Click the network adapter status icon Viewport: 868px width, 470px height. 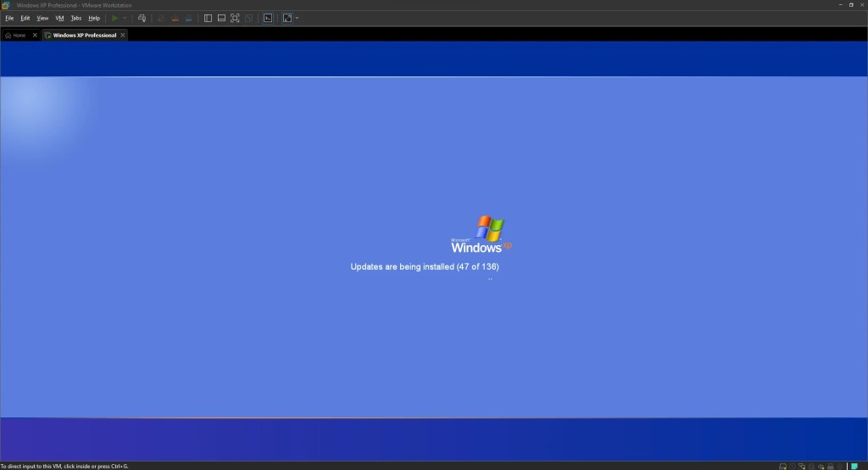802,466
